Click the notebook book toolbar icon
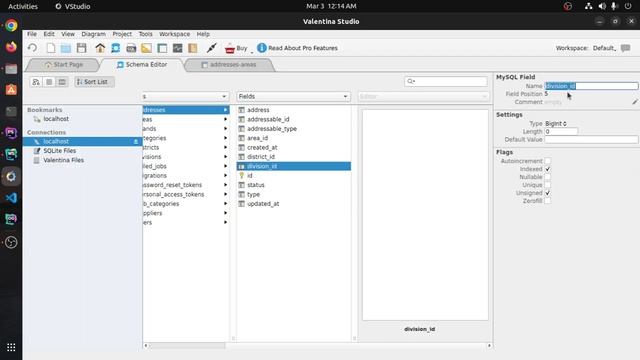Viewport: 640px width, 360px height. pos(193,48)
